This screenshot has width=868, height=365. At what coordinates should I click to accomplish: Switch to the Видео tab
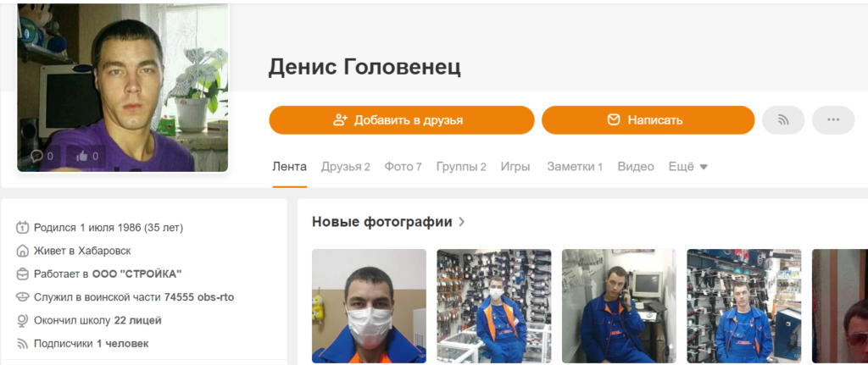(x=636, y=167)
